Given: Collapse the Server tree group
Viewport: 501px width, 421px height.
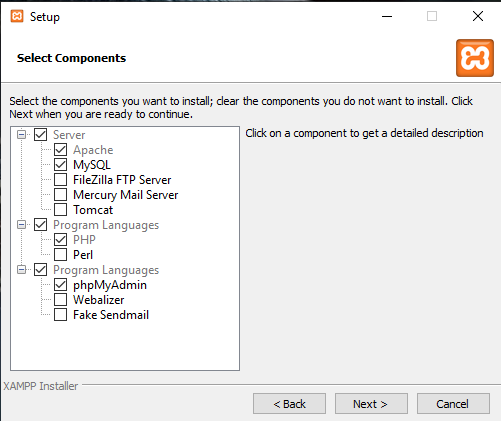Looking at the screenshot, I should pos(21,134).
